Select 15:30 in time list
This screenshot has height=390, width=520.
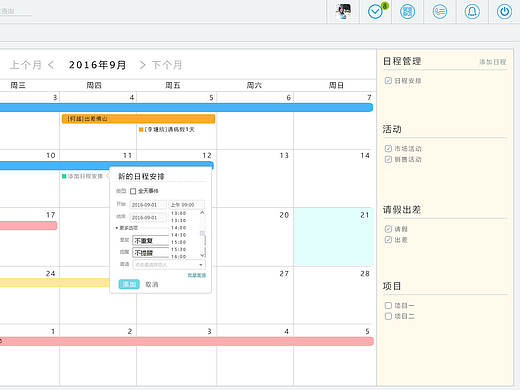[x=179, y=250]
